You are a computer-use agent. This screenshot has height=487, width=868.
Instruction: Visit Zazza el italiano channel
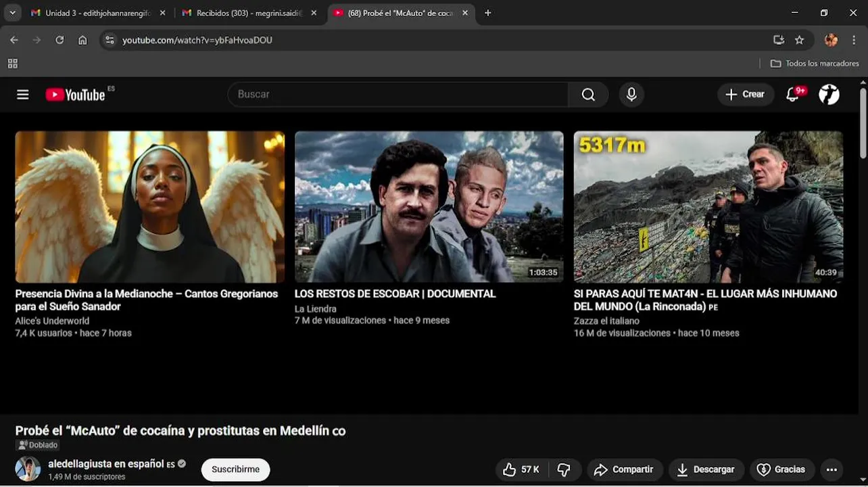tap(607, 321)
